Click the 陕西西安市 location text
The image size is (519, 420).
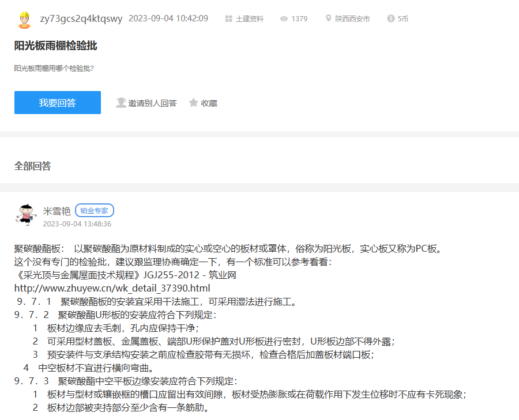352,19
